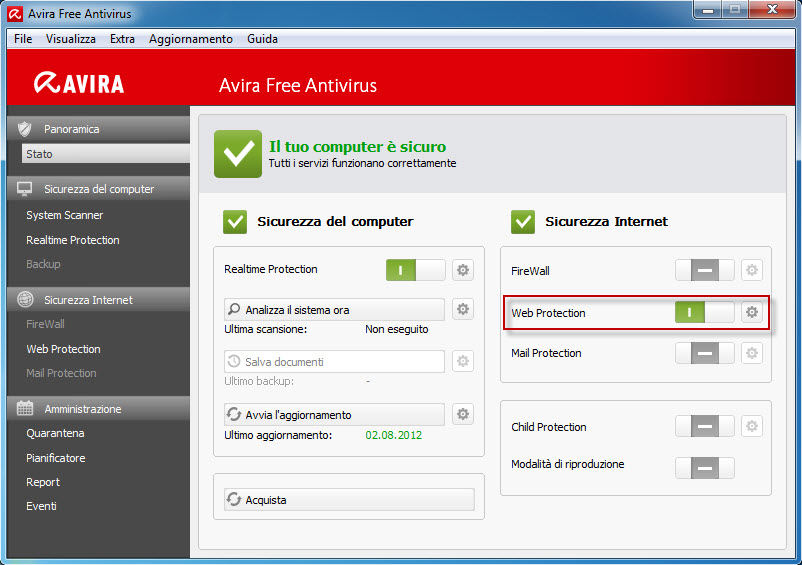Image resolution: width=802 pixels, height=565 pixels.
Task: Click the Avira logo in red banner
Action: point(79,83)
